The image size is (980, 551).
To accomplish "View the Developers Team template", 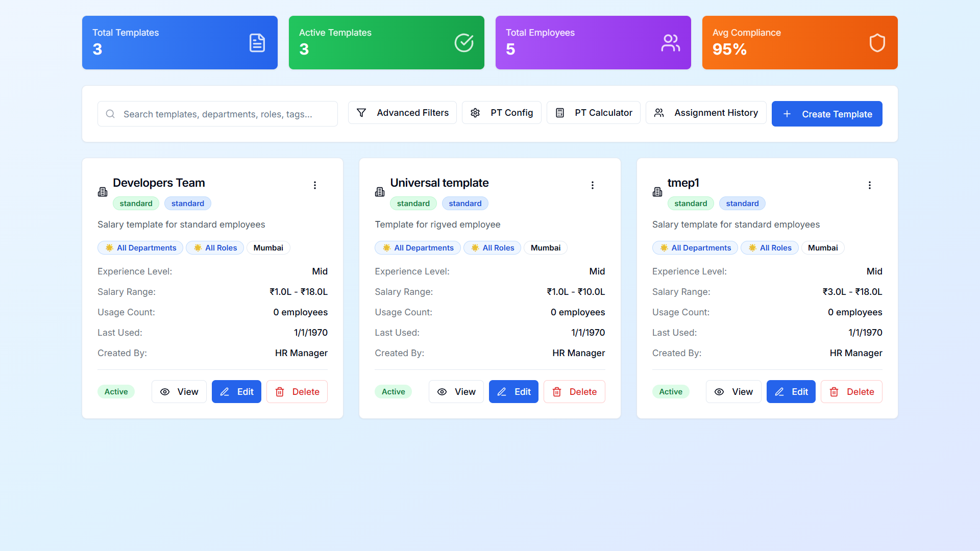I will [179, 392].
